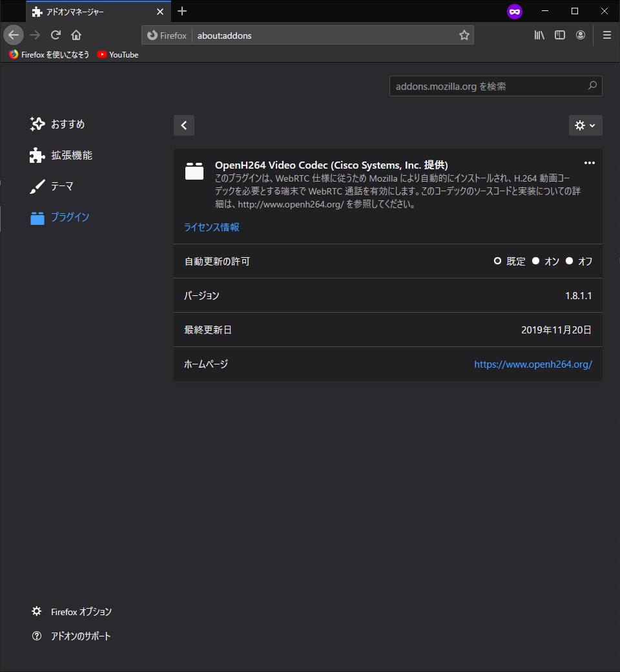Viewport: 620px width, 672px height.
Task: Open アドオンのサポート help link
Action: pos(71,636)
